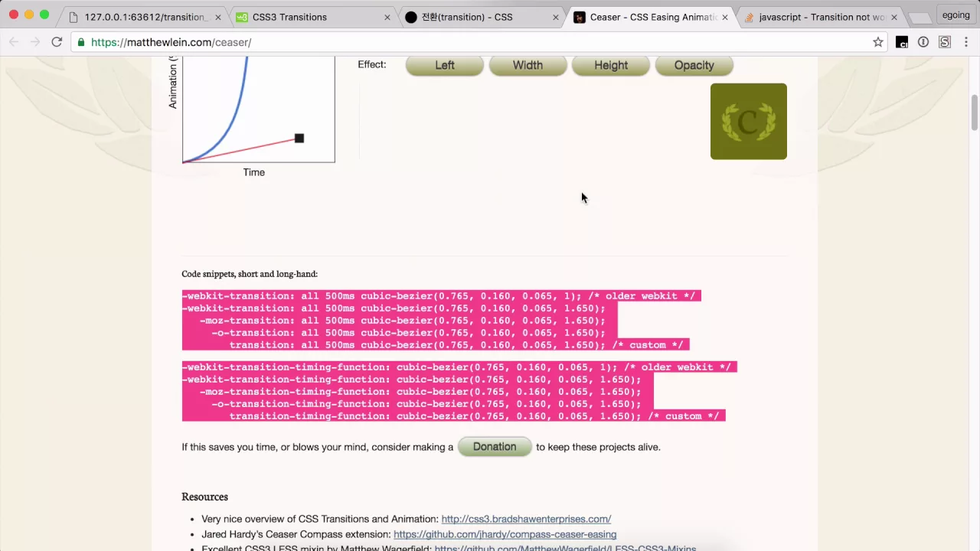Click the 'transition: all 500ms' custom line
980x551 pixels.
pos(456,345)
